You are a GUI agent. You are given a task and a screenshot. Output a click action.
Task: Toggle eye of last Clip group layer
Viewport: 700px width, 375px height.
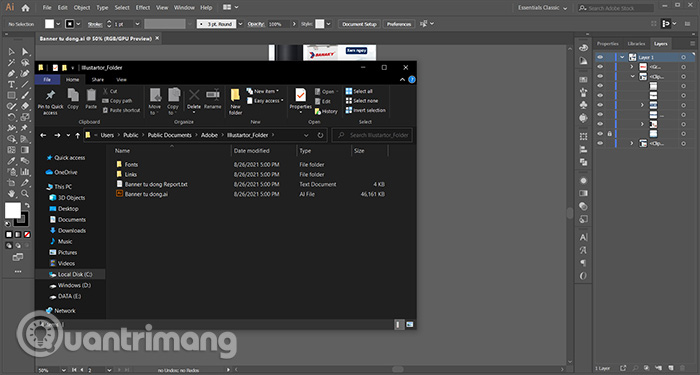click(600, 143)
